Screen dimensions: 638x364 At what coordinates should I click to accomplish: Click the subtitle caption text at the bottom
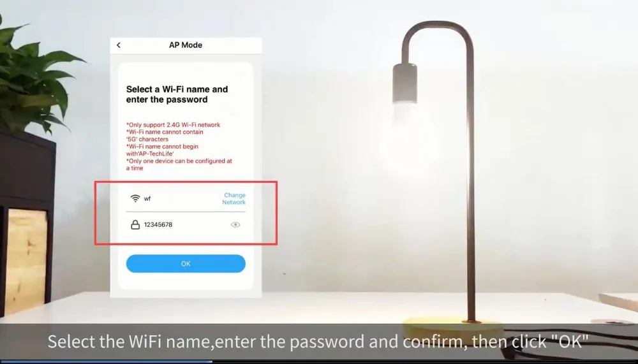[318, 341]
